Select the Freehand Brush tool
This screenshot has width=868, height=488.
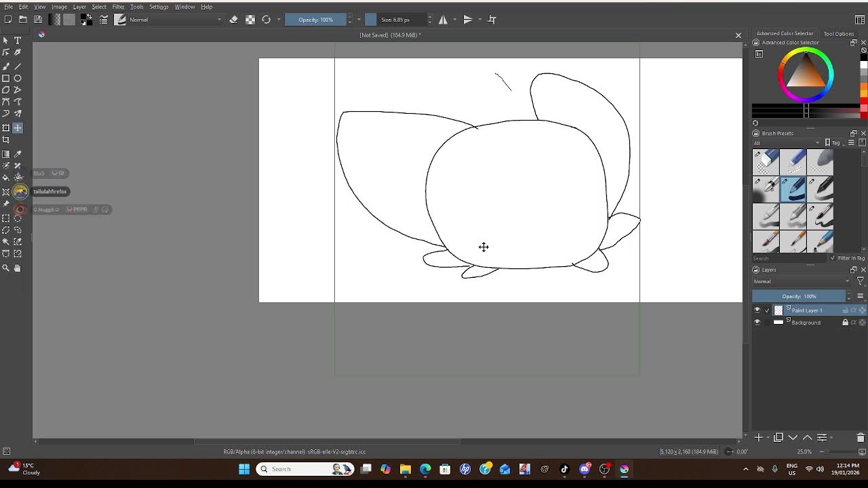[6, 66]
